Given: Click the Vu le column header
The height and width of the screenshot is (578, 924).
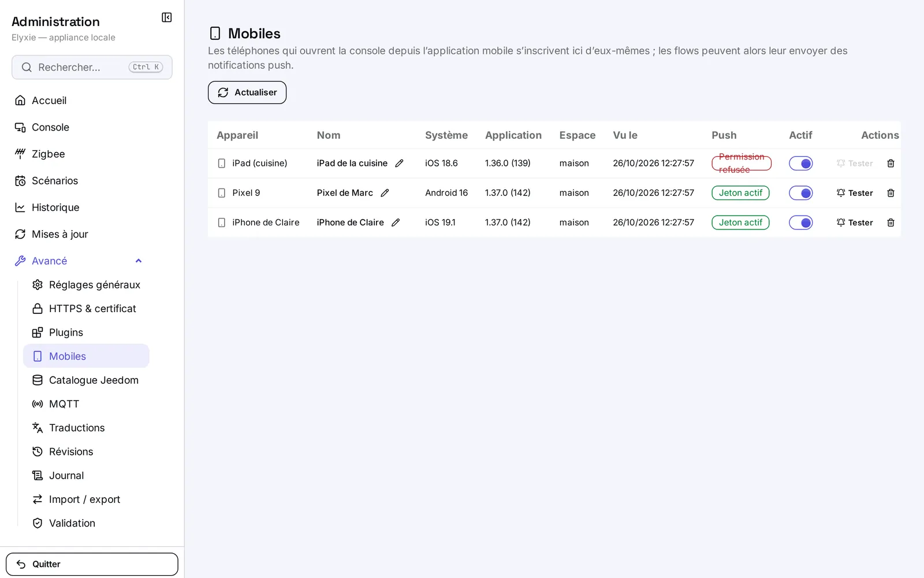Looking at the screenshot, I should tap(625, 135).
